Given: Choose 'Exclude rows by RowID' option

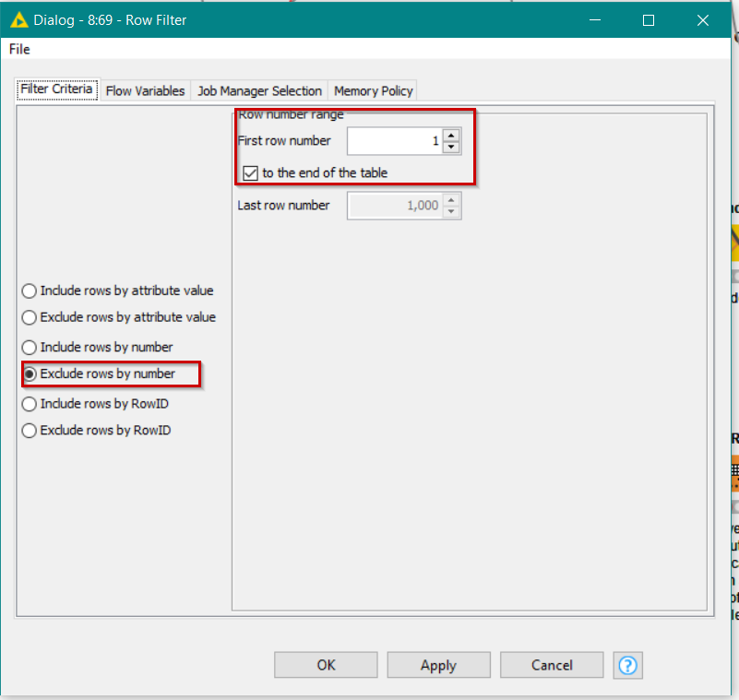Looking at the screenshot, I should click(x=29, y=430).
